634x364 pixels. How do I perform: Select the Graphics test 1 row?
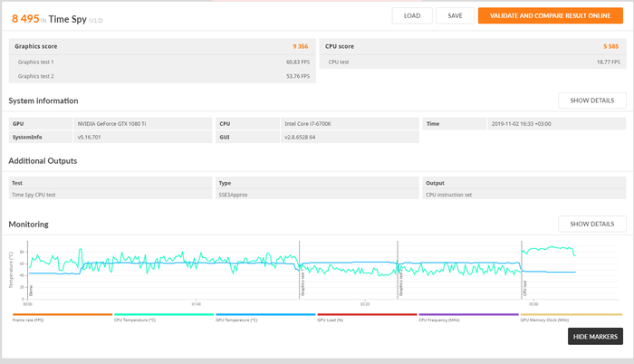(163, 62)
